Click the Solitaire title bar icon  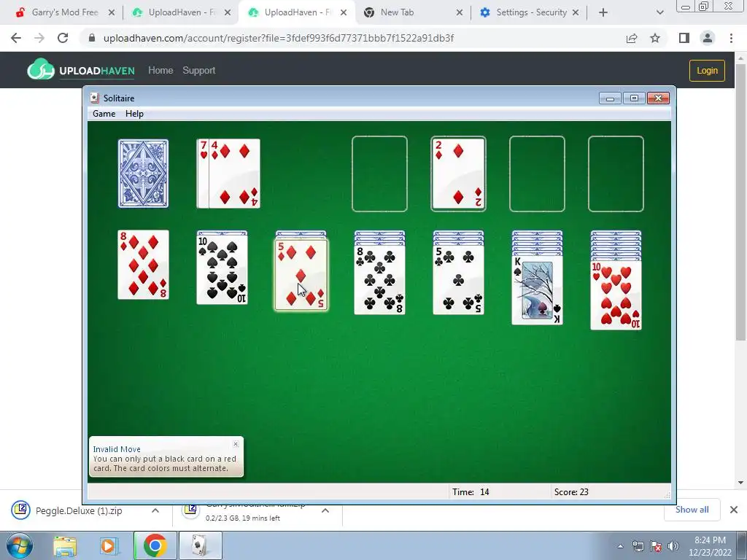click(x=95, y=98)
